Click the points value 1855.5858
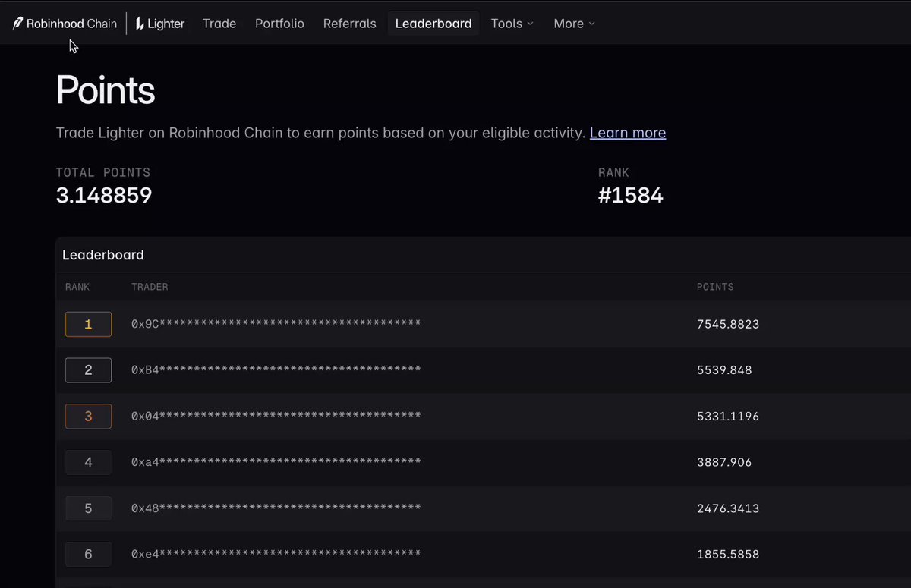This screenshot has width=911, height=588. (x=728, y=555)
